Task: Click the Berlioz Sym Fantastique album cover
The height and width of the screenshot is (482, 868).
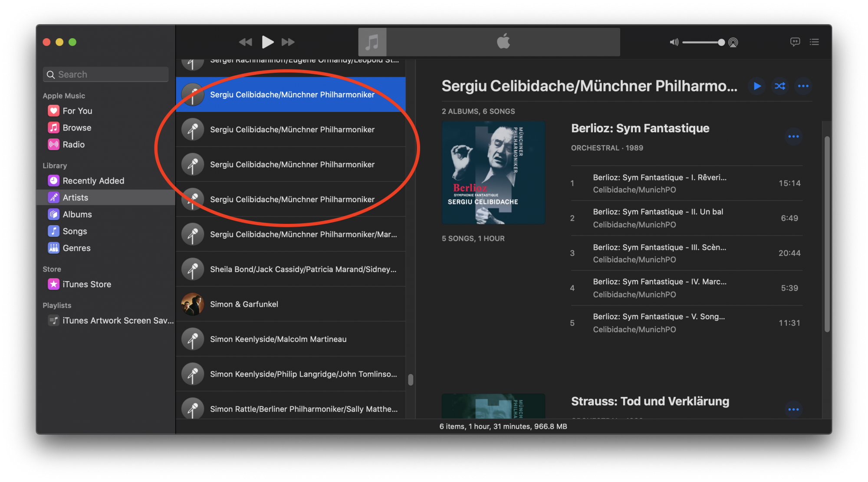Action: coord(493,173)
